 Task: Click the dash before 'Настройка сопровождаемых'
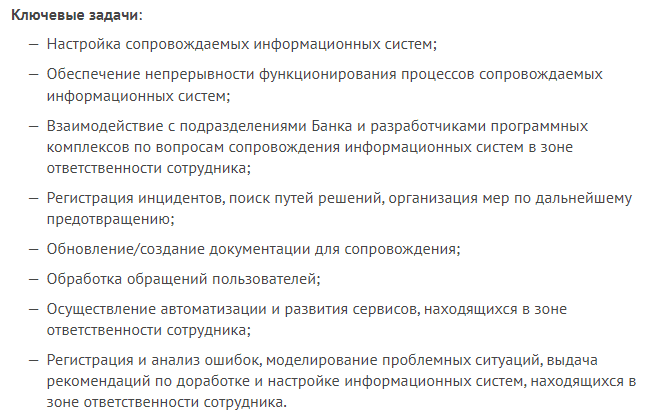tap(34, 44)
